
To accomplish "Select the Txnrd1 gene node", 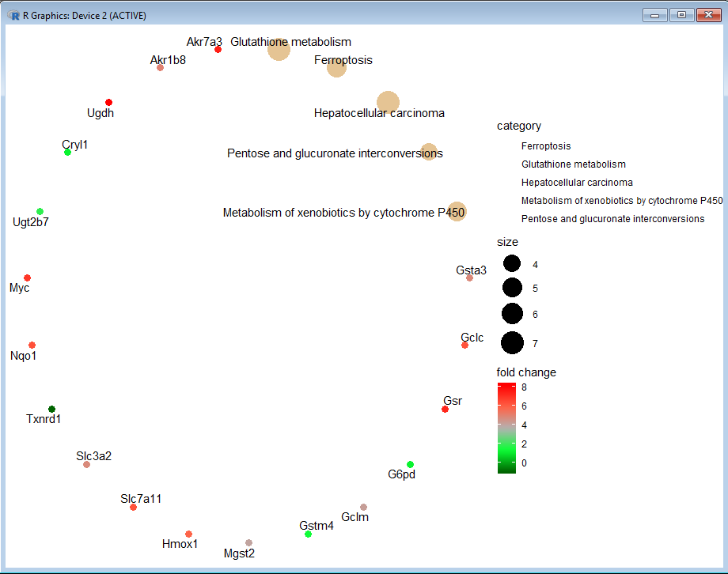I will click(x=51, y=409).
